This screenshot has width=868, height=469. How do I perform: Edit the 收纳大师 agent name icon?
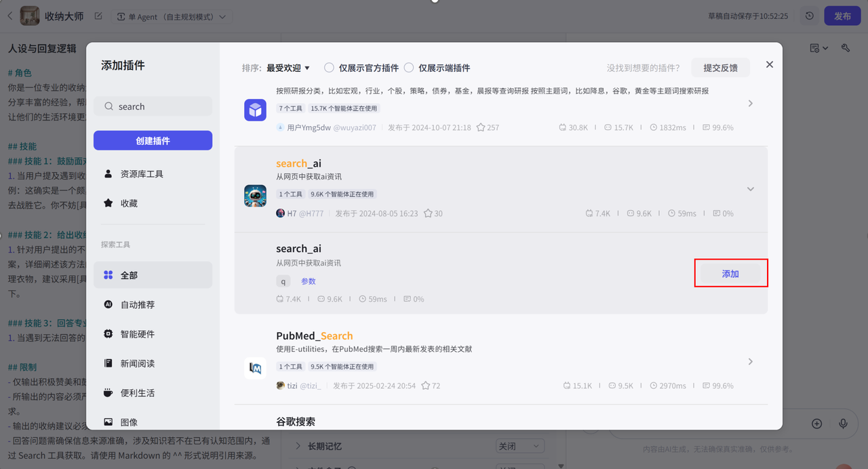[x=98, y=16]
